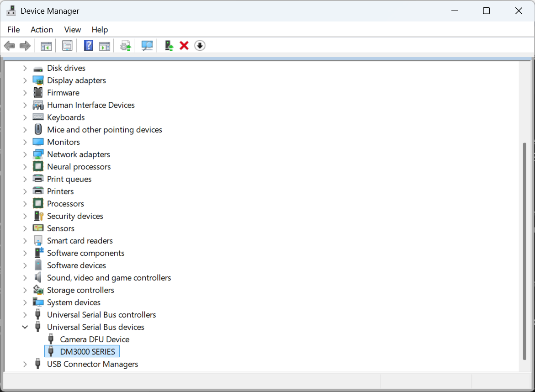Expand the Display adapters node chevron
Screen dimensions: 535x392
tap(25, 80)
